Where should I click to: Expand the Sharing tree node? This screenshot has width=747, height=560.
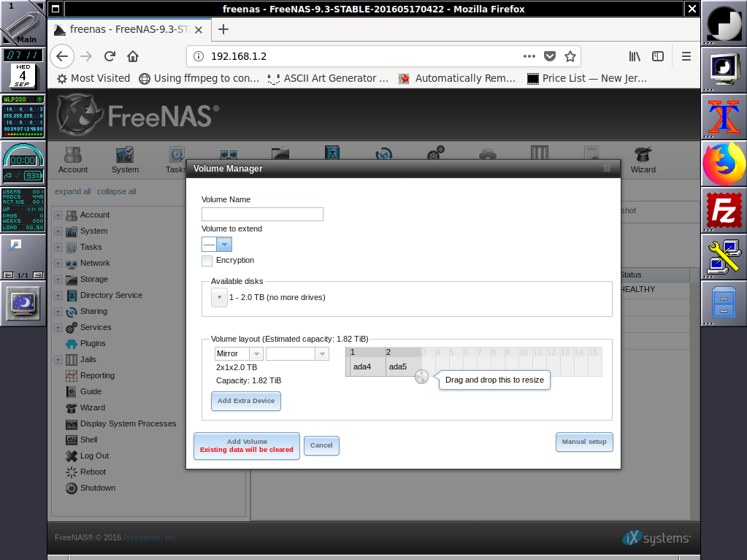click(x=58, y=312)
